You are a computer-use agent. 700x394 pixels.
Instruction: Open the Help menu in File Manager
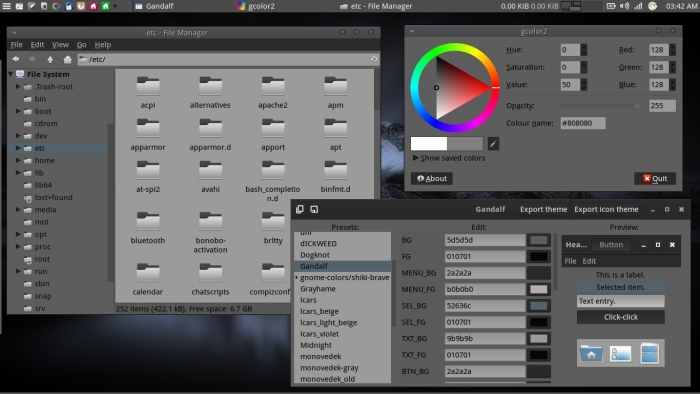(103, 45)
